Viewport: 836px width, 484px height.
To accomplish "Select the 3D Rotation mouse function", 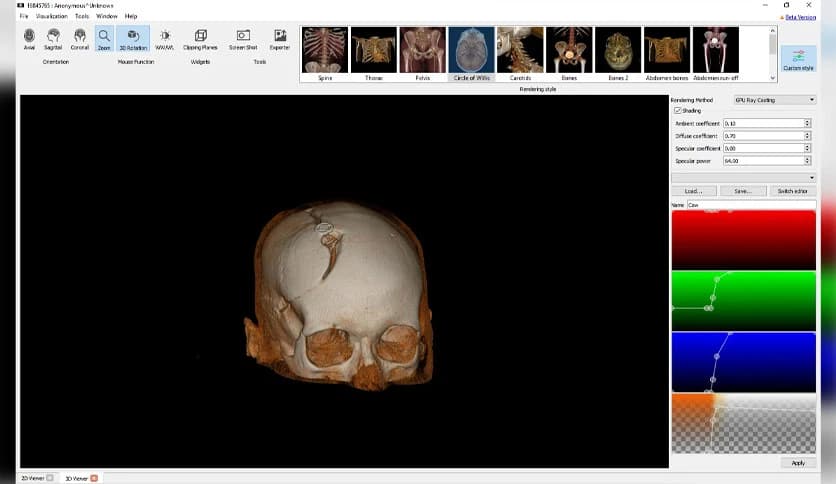I will point(133,39).
